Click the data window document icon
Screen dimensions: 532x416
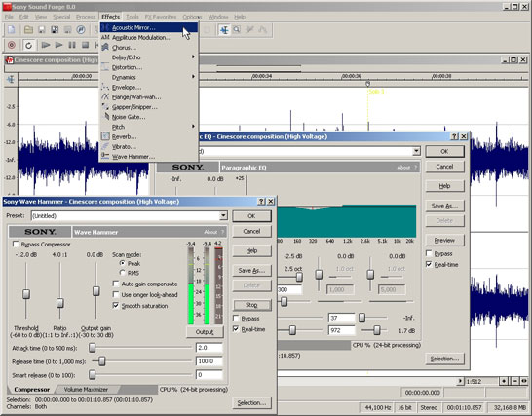(9, 60)
